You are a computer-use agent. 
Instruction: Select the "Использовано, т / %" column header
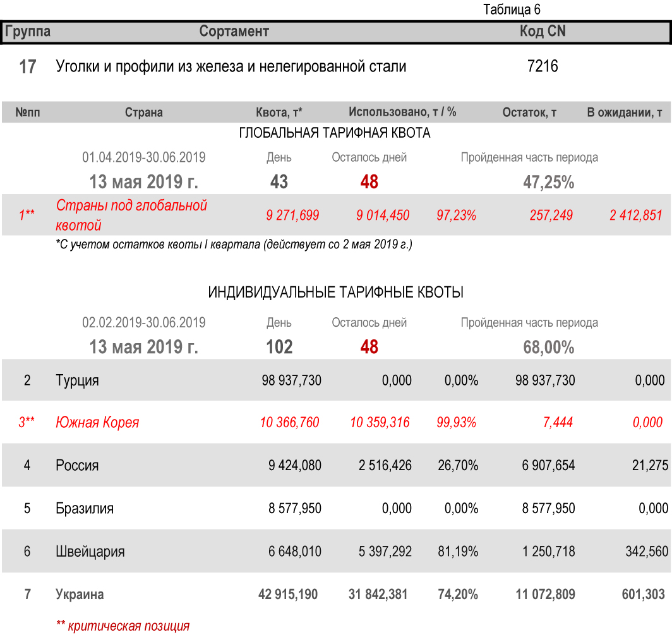tap(402, 112)
